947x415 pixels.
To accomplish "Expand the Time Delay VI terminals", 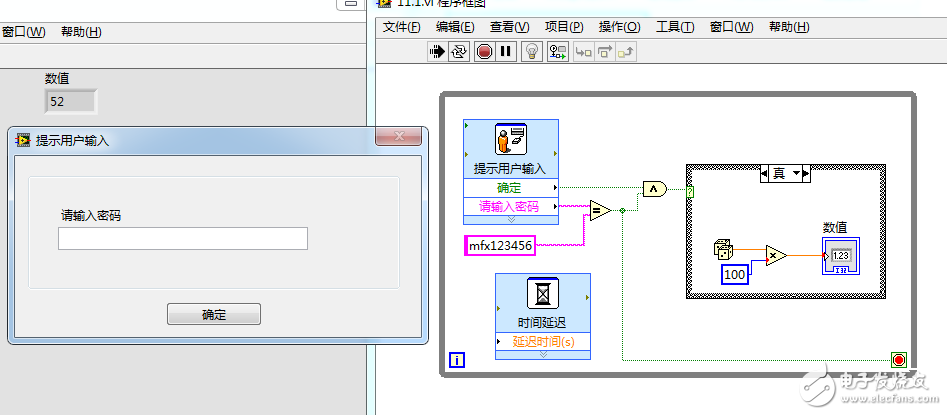I will pos(543,354).
